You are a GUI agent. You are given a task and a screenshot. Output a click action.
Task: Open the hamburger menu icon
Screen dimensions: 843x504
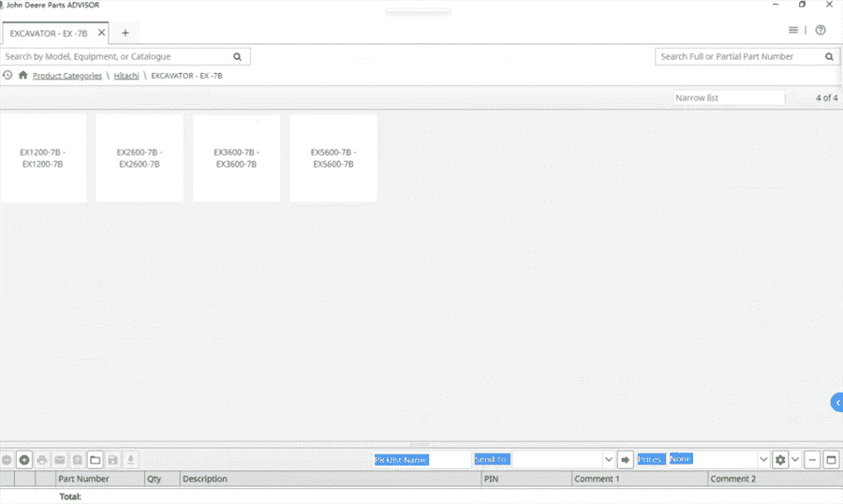tap(793, 30)
